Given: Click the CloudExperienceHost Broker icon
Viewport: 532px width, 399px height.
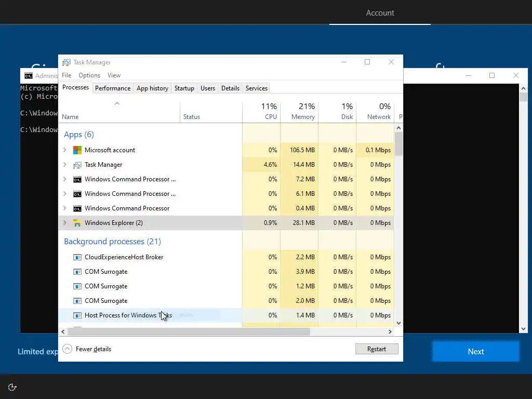Looking at the screenshot, I should 77,257.
